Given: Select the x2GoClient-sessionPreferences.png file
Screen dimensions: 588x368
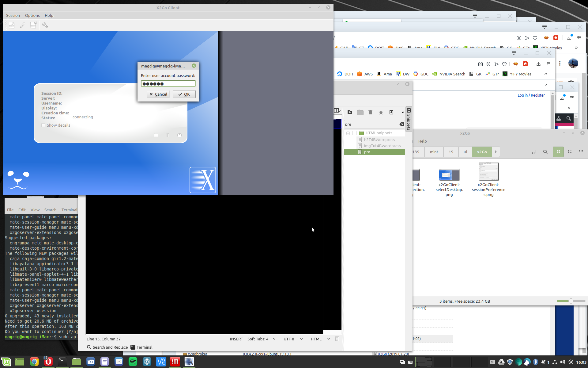Looking at the screenshot, I should (488, 180).
